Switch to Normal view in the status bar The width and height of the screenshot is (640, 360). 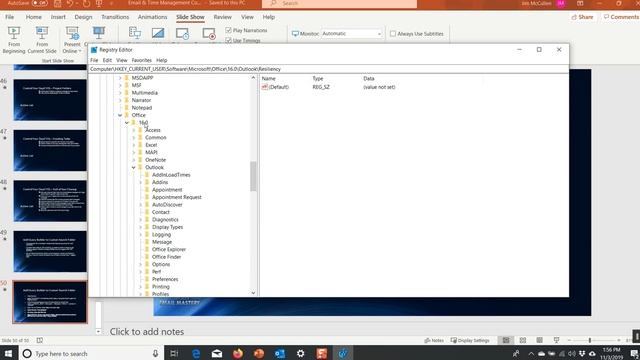(506, 340)
